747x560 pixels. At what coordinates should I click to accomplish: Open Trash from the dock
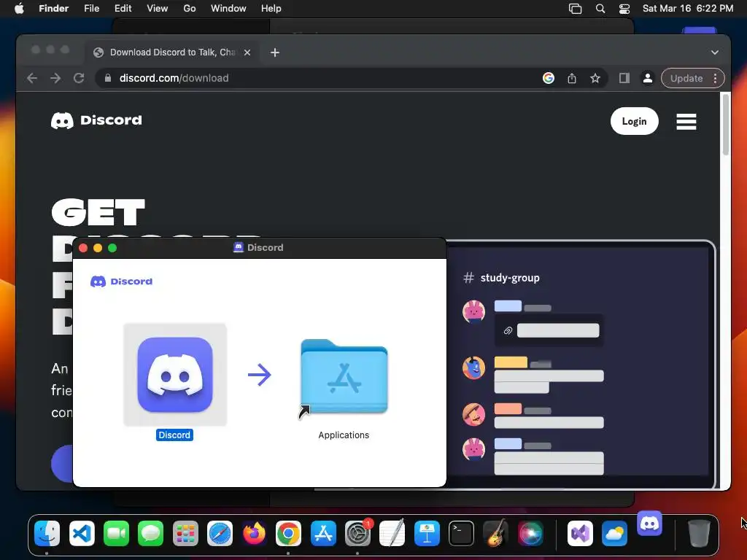coord(699,533)
